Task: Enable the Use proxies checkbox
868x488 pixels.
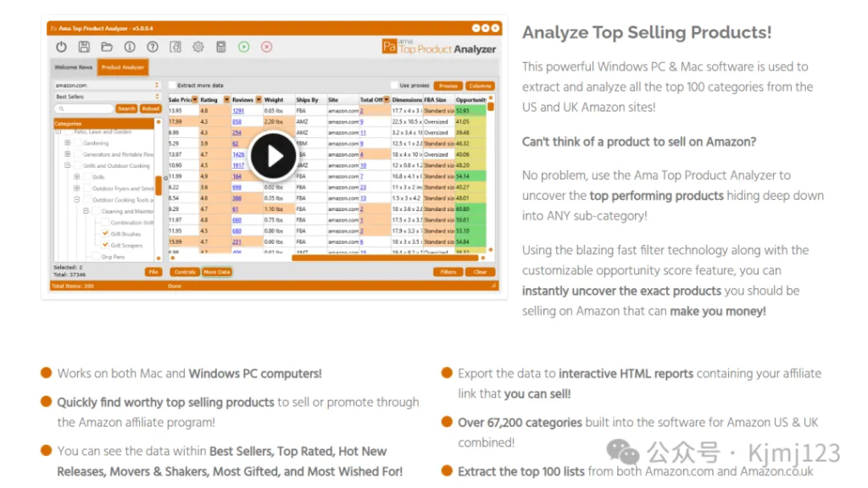Action: point(394,86)
